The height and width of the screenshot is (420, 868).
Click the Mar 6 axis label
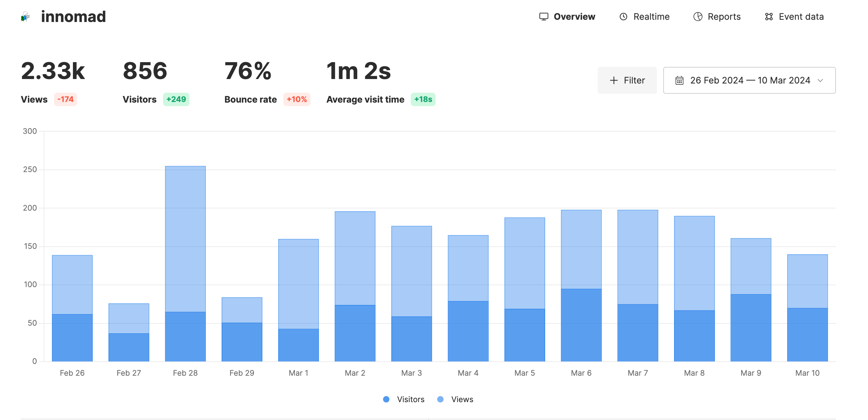coord(581,373)
